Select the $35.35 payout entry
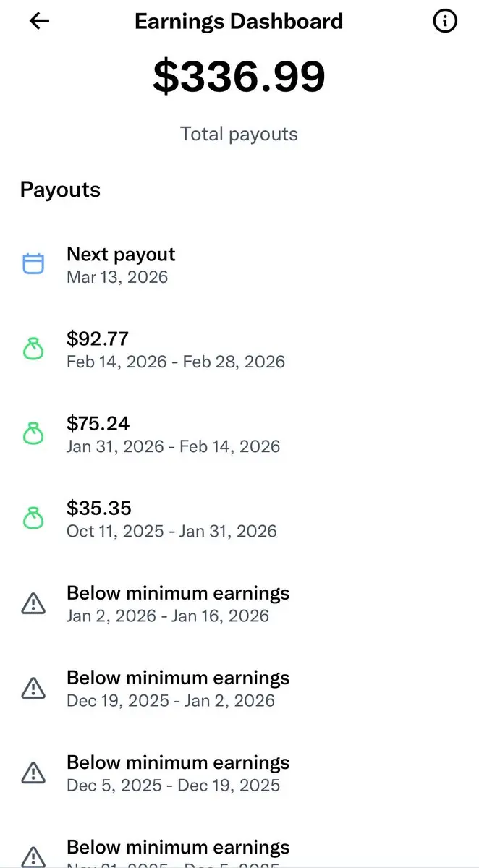 click(x=171, y=519)
